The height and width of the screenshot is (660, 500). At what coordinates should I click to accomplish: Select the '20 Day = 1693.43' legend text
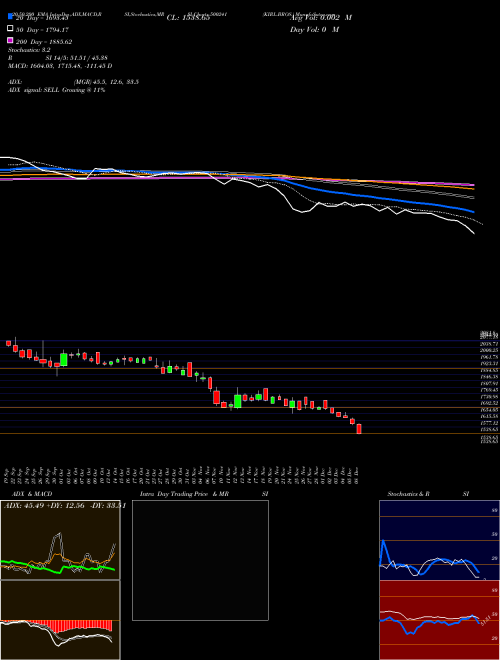pos(42,18)
